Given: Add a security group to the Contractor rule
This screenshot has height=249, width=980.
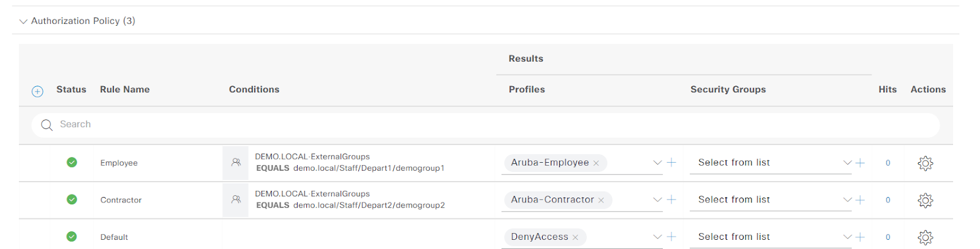Looking at the screenshot, I should (860, 199).
